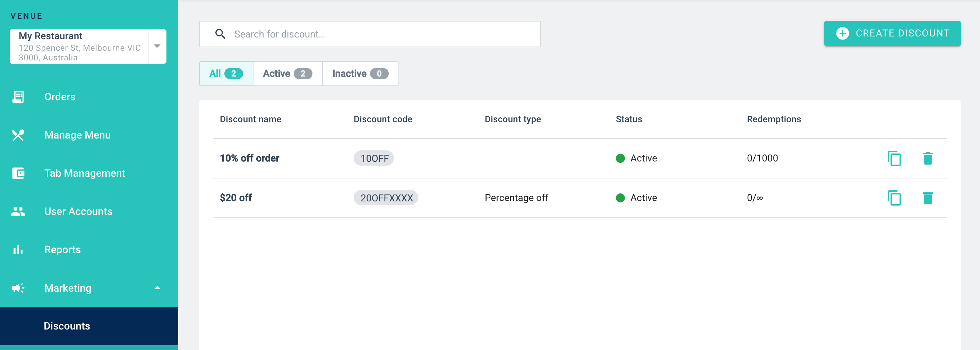Collapse the Marketing section

coord(157,288)
